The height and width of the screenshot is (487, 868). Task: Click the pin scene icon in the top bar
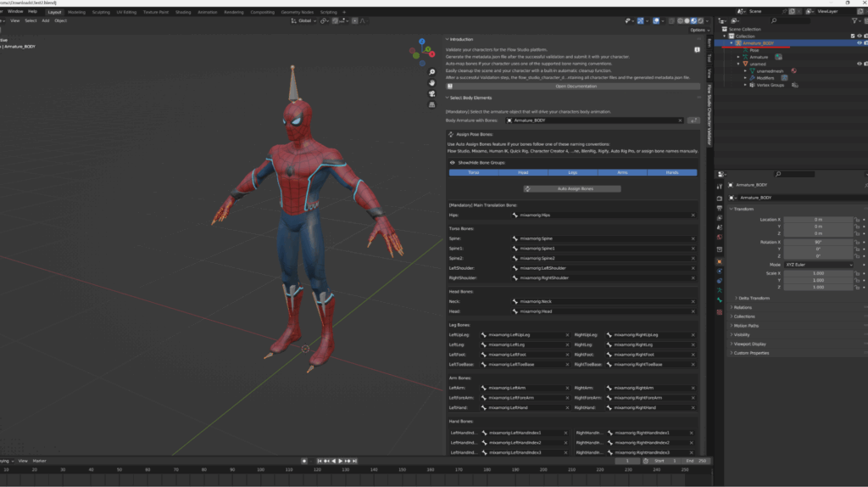click(x=784, y=11)
